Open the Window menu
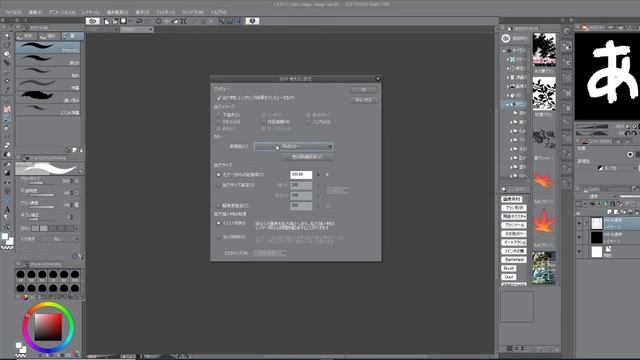The width and height of the screenshot is (640, 360). click(x=192, y=12)
